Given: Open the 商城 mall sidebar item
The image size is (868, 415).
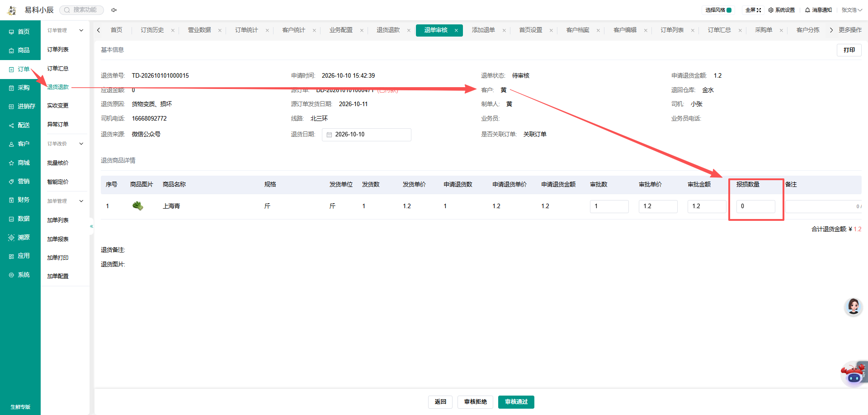Looking at the screenshot, I should pyautogui.click(x=19, y=163).
